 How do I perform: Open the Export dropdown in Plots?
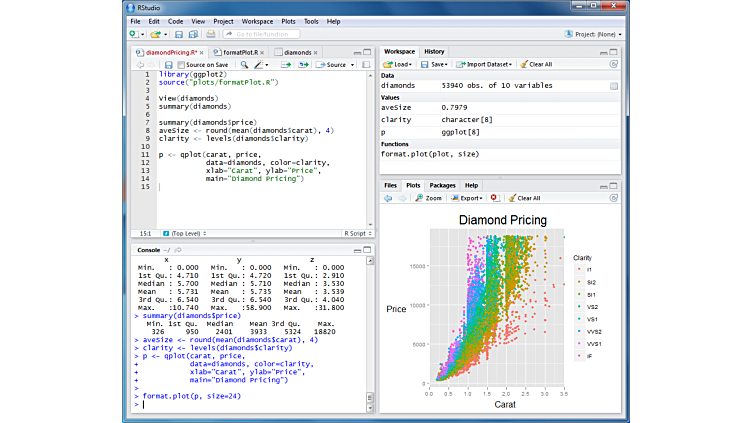point(468,198)
